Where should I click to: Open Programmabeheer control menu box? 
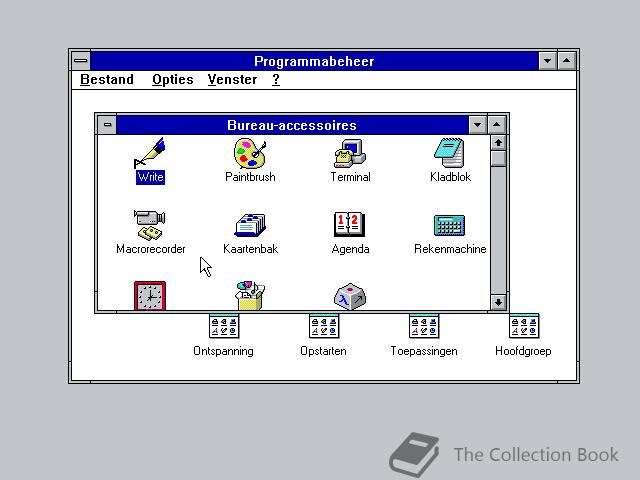[81, 61]
